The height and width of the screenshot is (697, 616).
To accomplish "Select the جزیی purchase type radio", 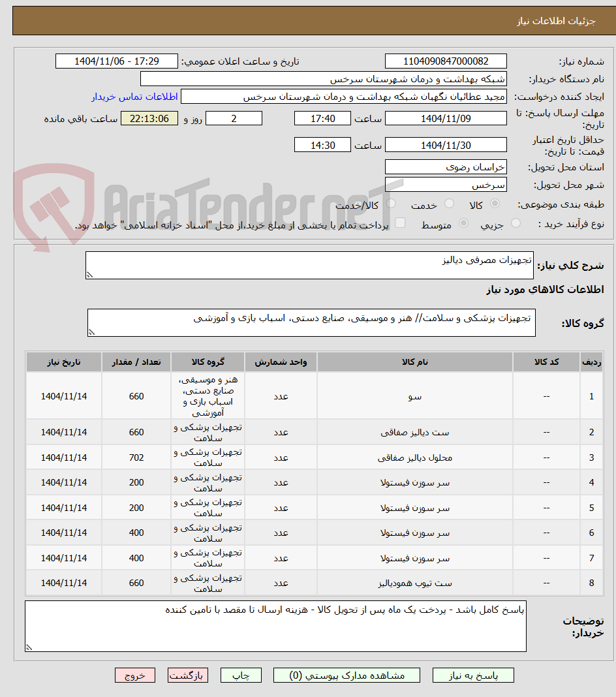I will [x=516, y=223].
